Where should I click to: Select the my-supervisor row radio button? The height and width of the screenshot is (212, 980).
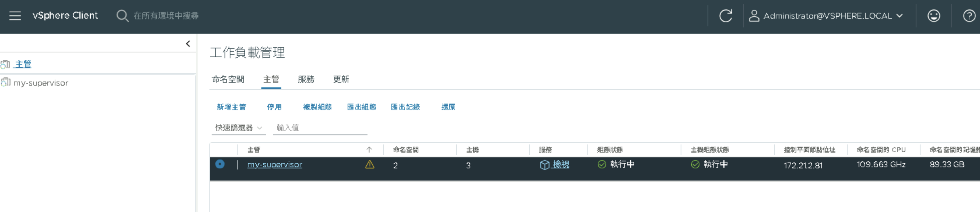220,164
